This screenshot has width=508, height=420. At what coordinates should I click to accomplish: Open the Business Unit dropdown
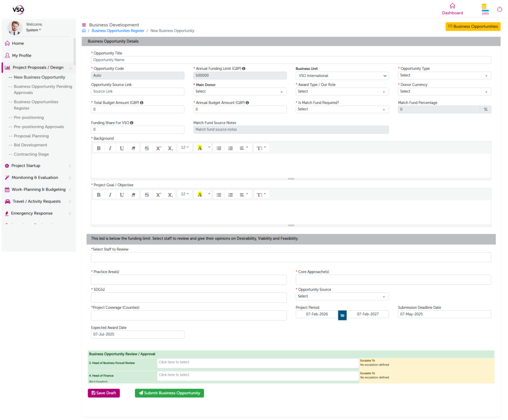click(342, 76)
